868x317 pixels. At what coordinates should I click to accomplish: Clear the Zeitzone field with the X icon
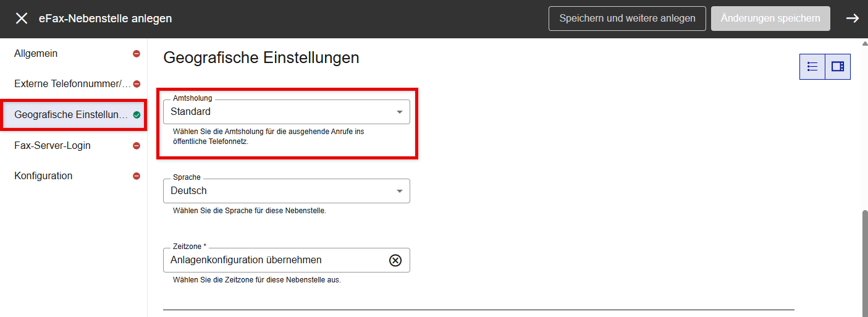coord(395,260)
